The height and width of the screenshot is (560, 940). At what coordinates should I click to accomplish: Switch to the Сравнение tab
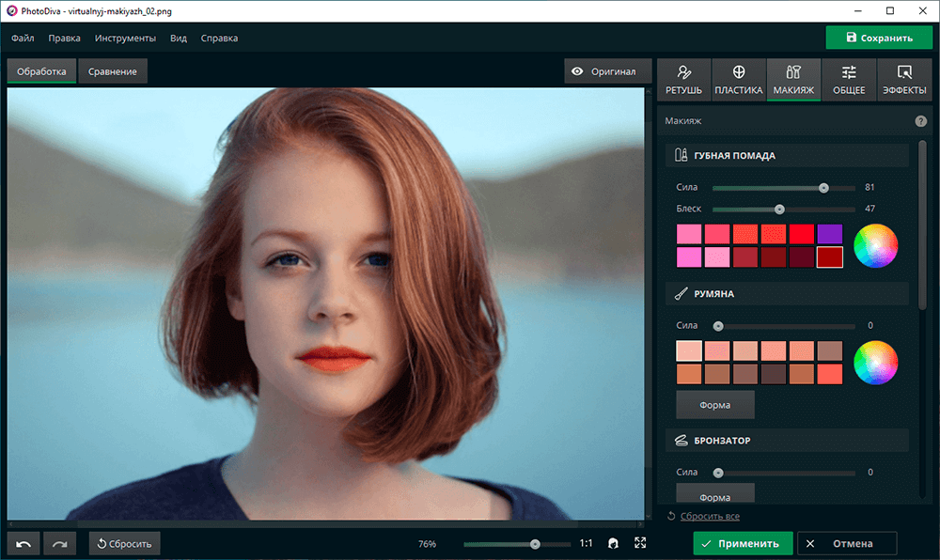(113, 71)
